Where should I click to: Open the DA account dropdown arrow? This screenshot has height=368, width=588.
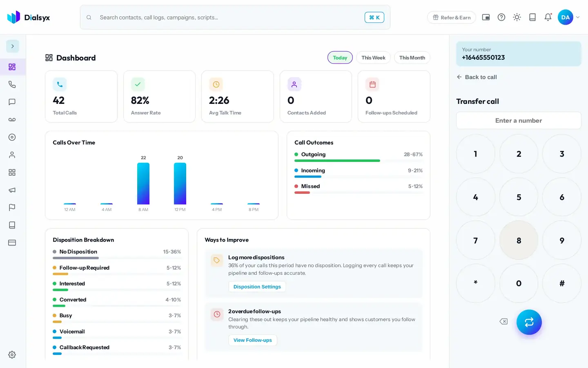point(578,17)
